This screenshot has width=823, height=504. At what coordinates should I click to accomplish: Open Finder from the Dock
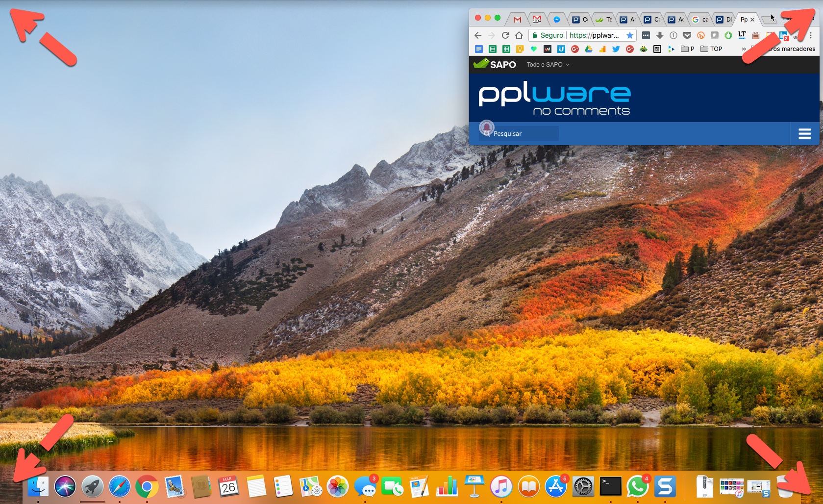(x=38, y=487)
